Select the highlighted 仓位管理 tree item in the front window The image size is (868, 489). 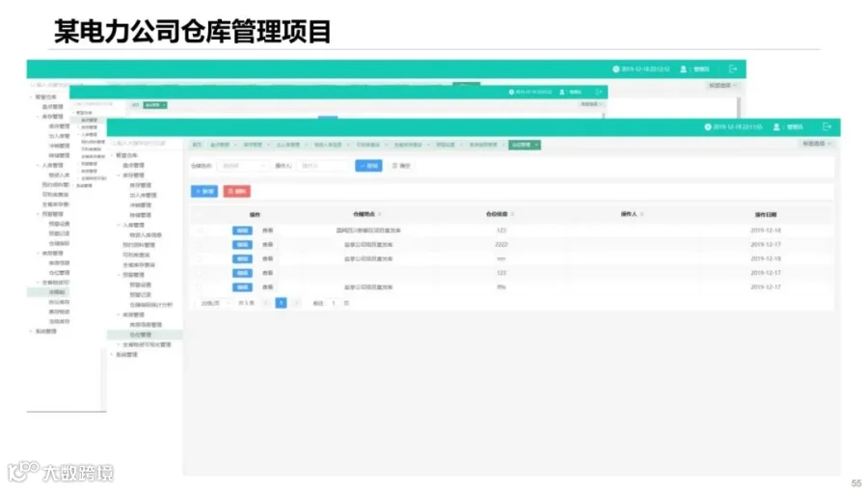(145, 335)
